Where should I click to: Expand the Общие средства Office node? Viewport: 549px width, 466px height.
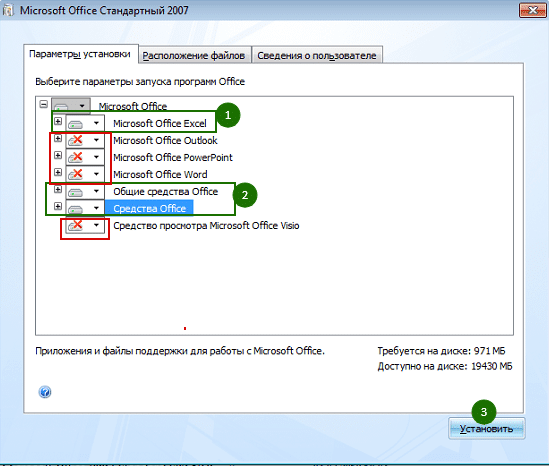click(58, 189)
